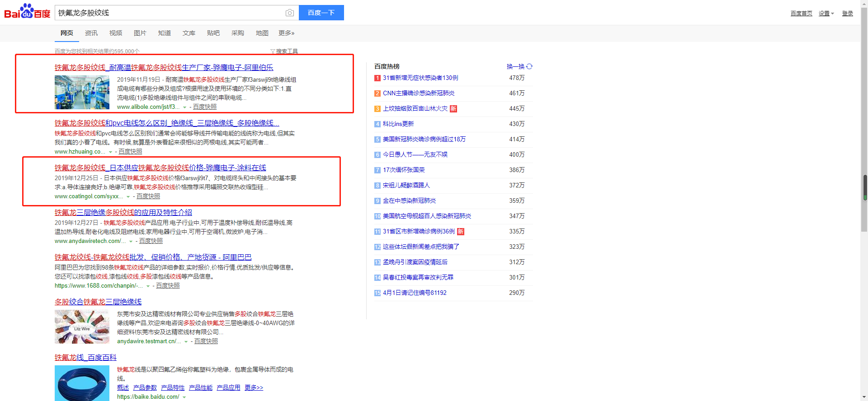
Task: Switch to the 采购 tab
Action: (238, 33)
